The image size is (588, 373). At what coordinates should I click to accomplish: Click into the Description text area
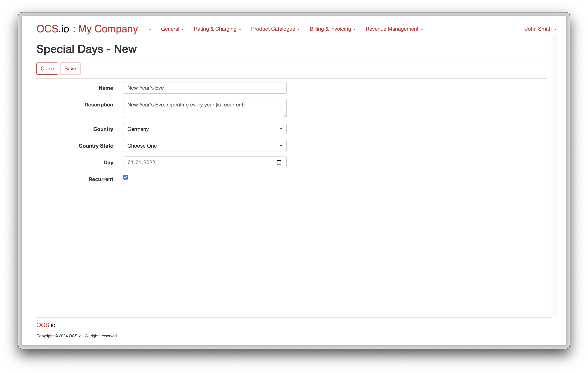[x=205, y=108]
